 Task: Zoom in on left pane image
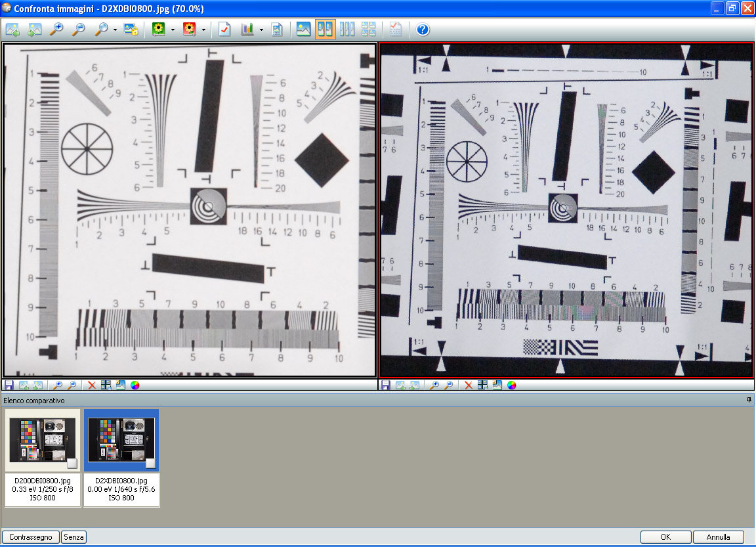click(57, 385)
